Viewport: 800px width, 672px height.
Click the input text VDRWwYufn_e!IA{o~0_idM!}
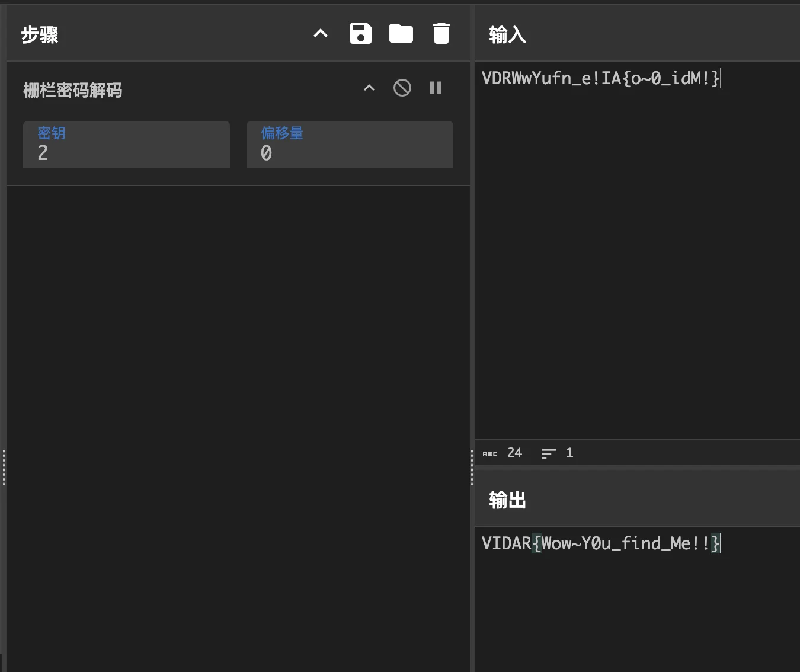pos(600,78)
